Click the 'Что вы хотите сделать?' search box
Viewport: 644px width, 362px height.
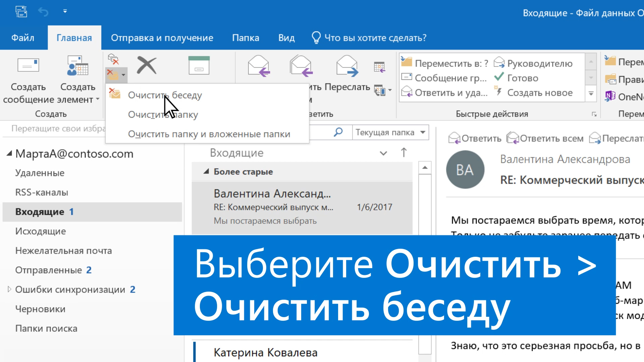(x=369, y=38)
